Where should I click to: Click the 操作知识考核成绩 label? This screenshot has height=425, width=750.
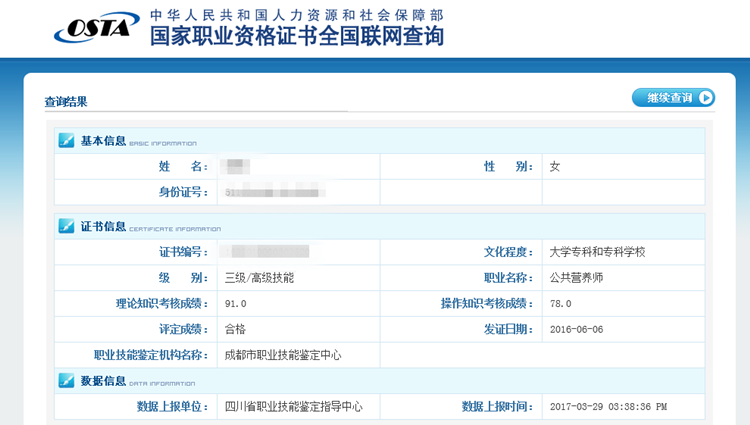click(x=487, y=304)
